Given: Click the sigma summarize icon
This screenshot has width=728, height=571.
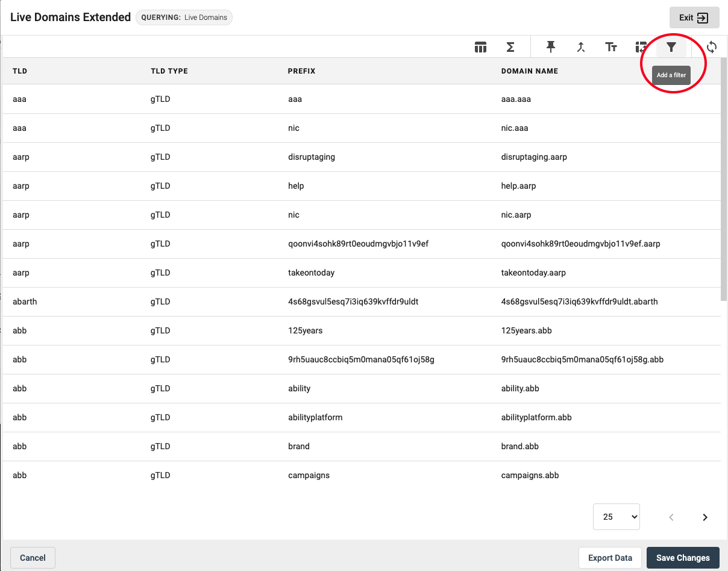Looking at the screenshot, I should (510, 47).
